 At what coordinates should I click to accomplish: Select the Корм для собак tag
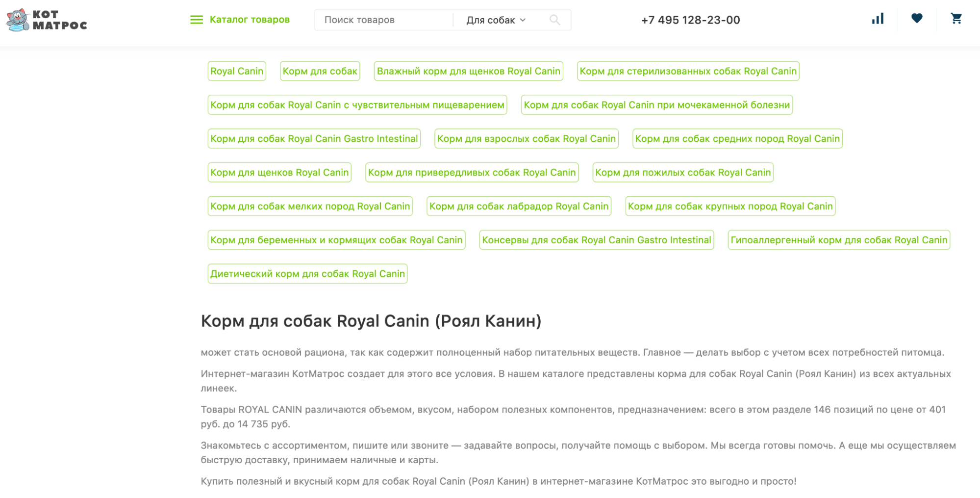320,71
